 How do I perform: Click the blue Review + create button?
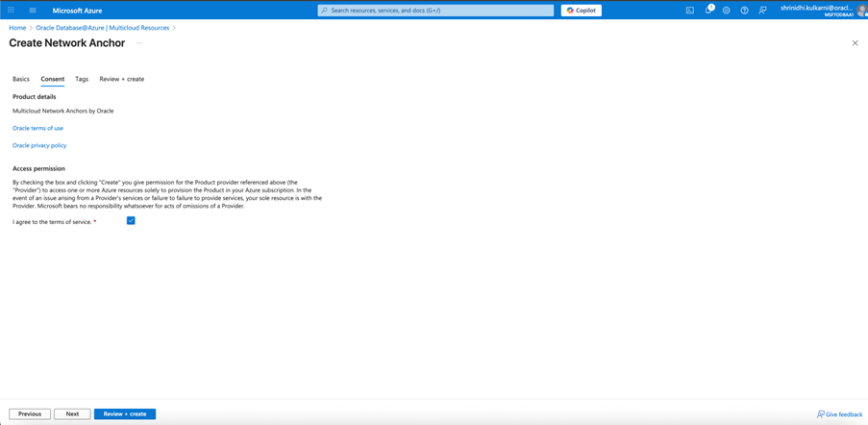click(x=125, y=413)
